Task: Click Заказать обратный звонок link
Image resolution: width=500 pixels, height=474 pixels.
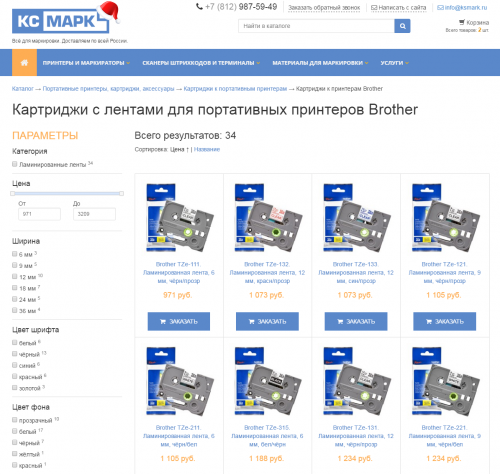Action: [x=324, y=7]
